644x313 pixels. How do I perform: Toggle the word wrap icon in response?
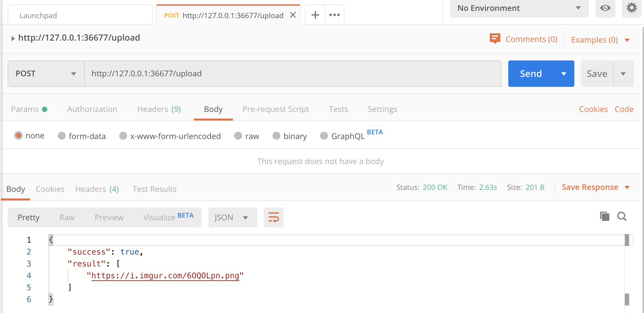tap(273, 217)
